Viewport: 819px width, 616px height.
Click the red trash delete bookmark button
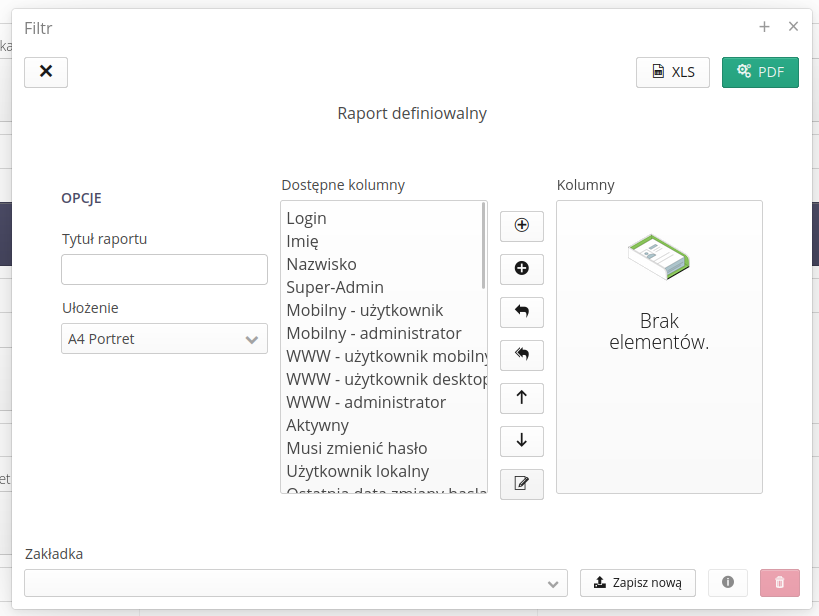780,583
